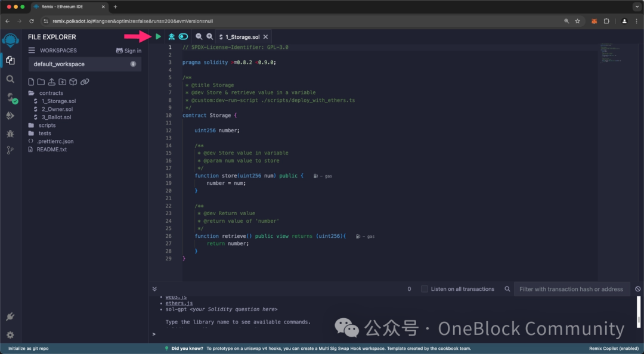The width and height of the screenshot is (644, 354).
Task: Click the terminal command prompt input
Action: [394, 334]
